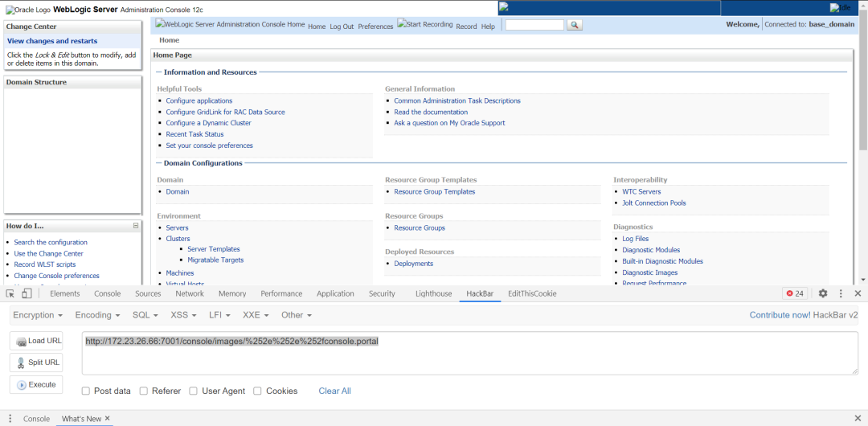
Task: Open the Memory DevTools tab
Action: tap(232, 293)
